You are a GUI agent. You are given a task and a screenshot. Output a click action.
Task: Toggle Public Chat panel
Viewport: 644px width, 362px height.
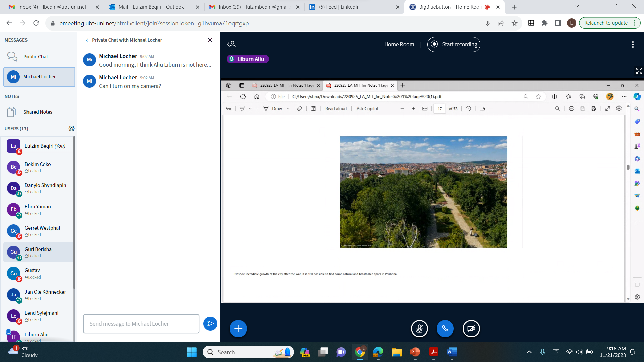(x=36, y=56)
